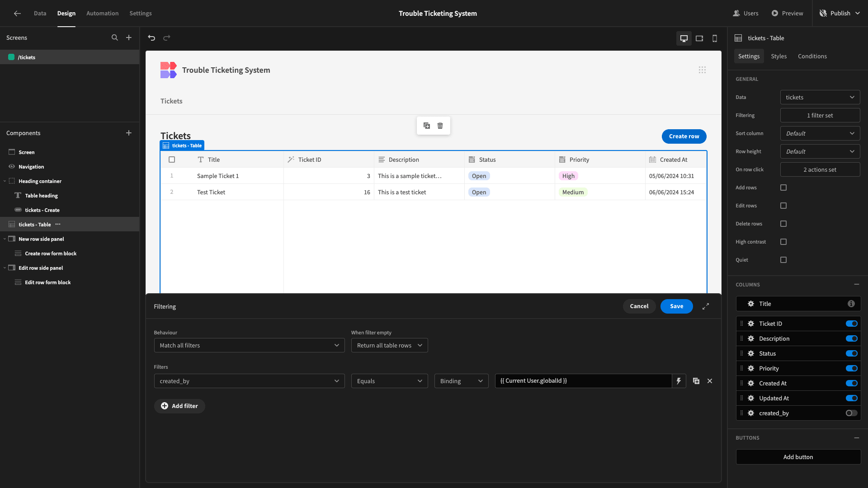Open Ticket ID column settings gear
This screenshot has width=868, height=488.
[x=751, y=324]
